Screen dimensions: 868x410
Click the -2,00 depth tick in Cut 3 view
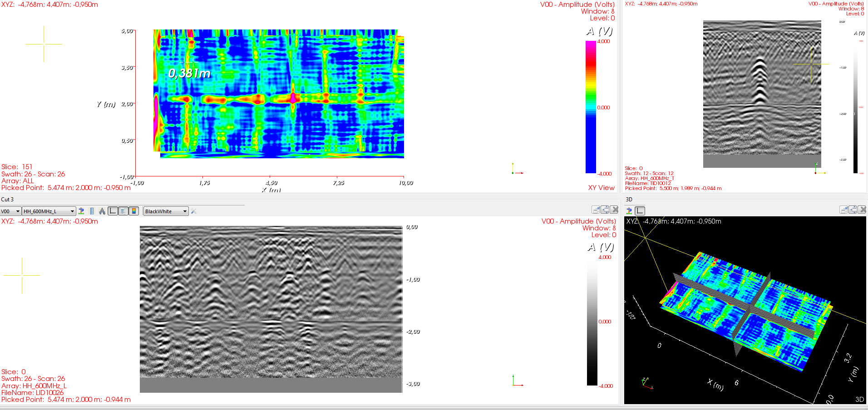(x=413, y=332)
